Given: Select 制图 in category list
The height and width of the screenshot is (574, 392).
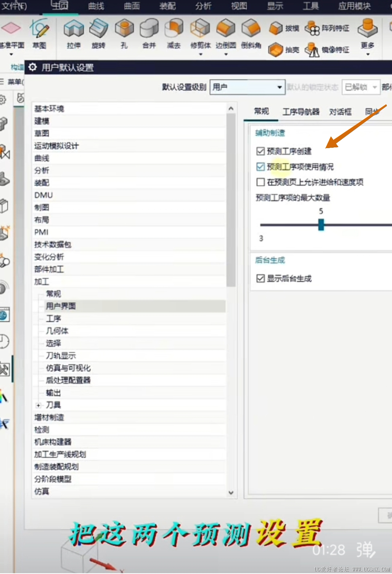Looking at the screenshot, I should click(x=129, y=207).
